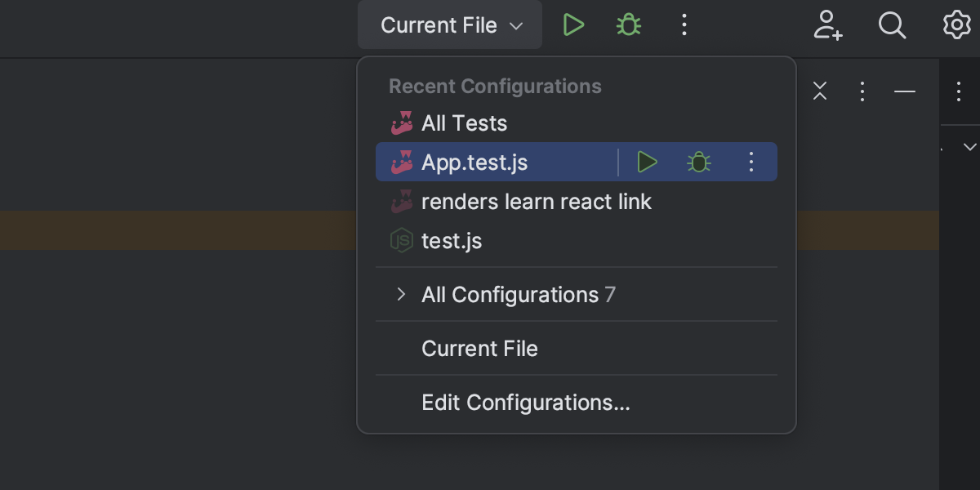The height and width of the screenshot is (490, 980).
Task: Click the main toolbar Debug icon
Action: pos(628,24)
